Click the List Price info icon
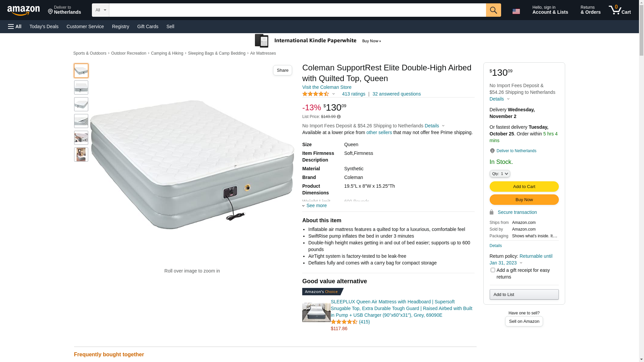 [339, 117]
